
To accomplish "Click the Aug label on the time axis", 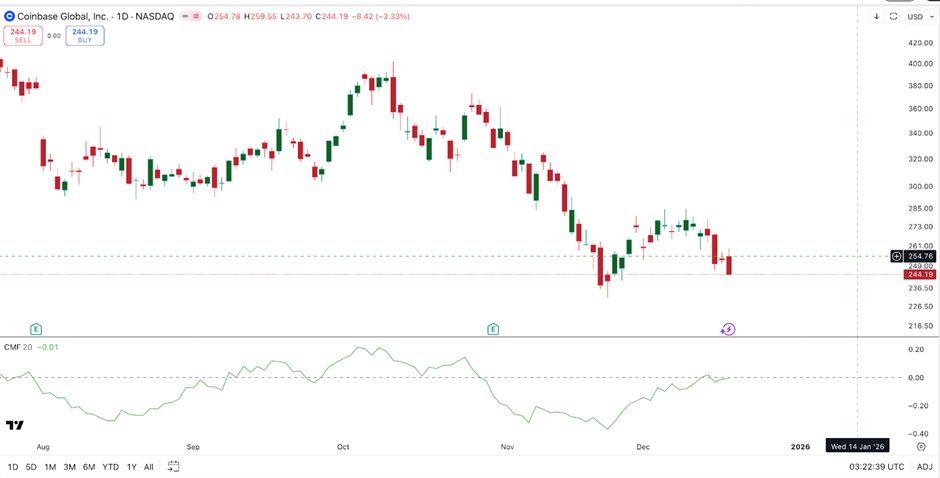I will 43,447.
